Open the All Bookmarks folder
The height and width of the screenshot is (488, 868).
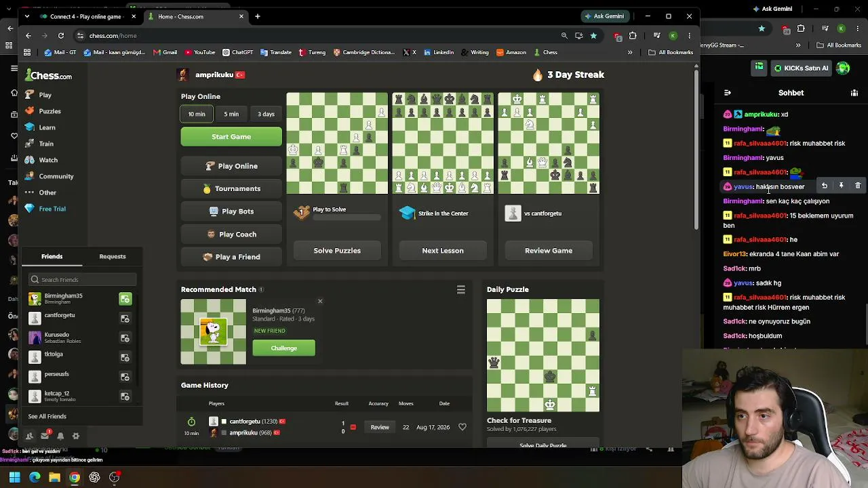(x=671, y=52)
